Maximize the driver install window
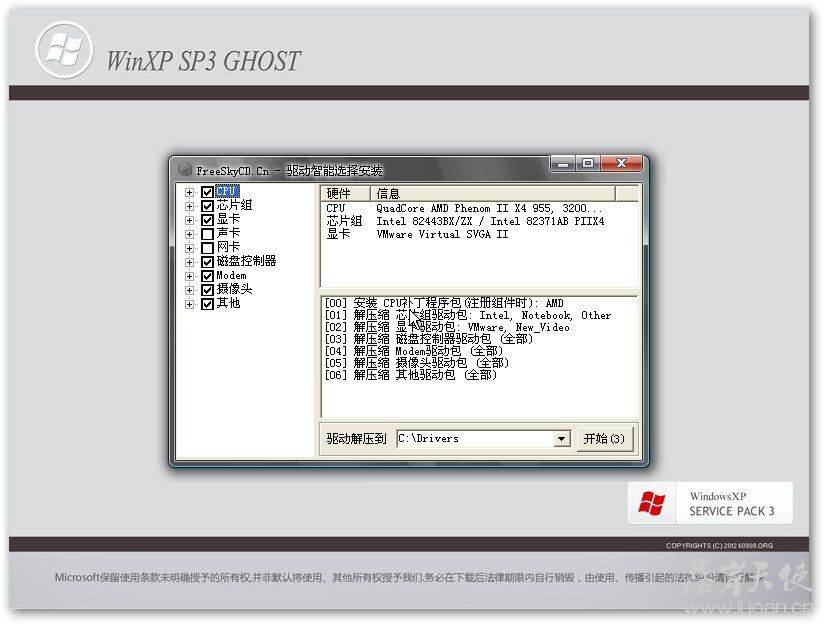 [x=588, y=163]
